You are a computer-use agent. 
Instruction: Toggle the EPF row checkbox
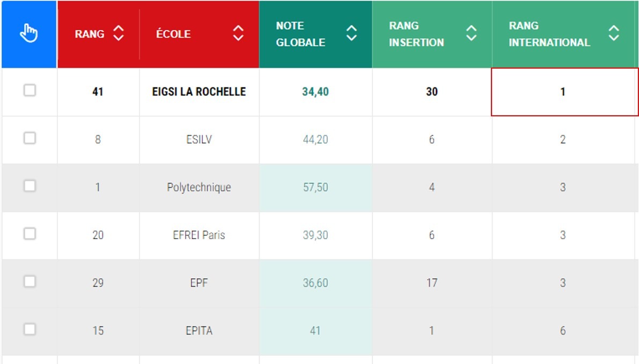pos(30,281)
